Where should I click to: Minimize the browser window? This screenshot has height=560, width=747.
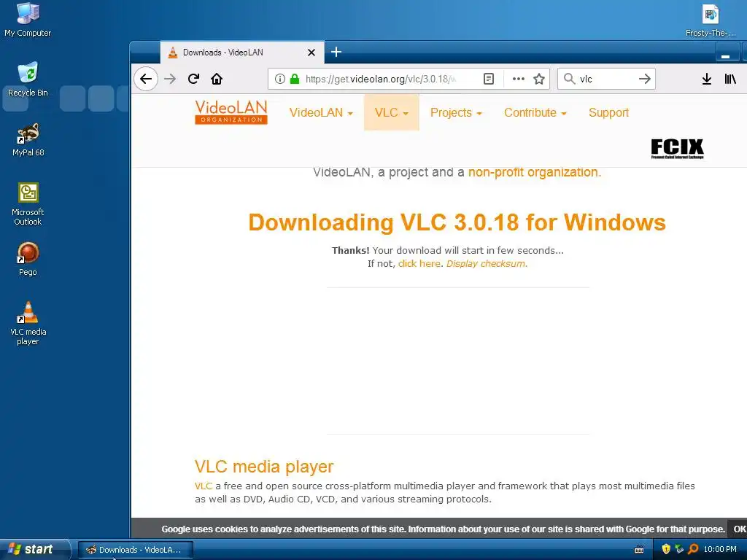click(x=727, y=53)
